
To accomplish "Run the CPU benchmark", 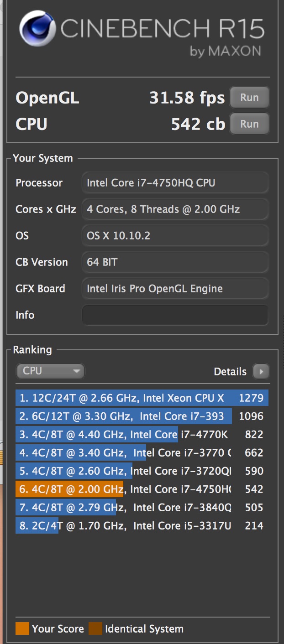I will point(249,124).
